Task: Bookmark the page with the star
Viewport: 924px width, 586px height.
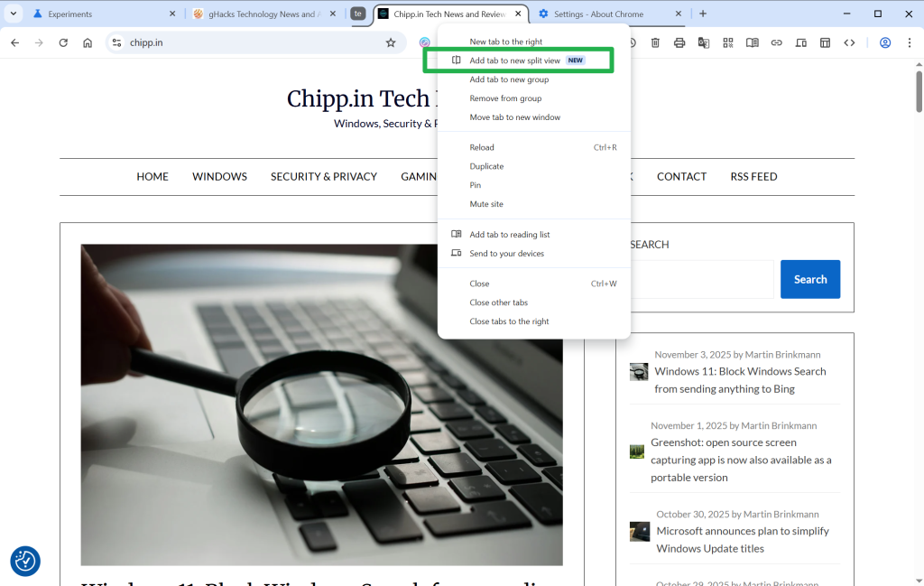Action: click(391, 42)
